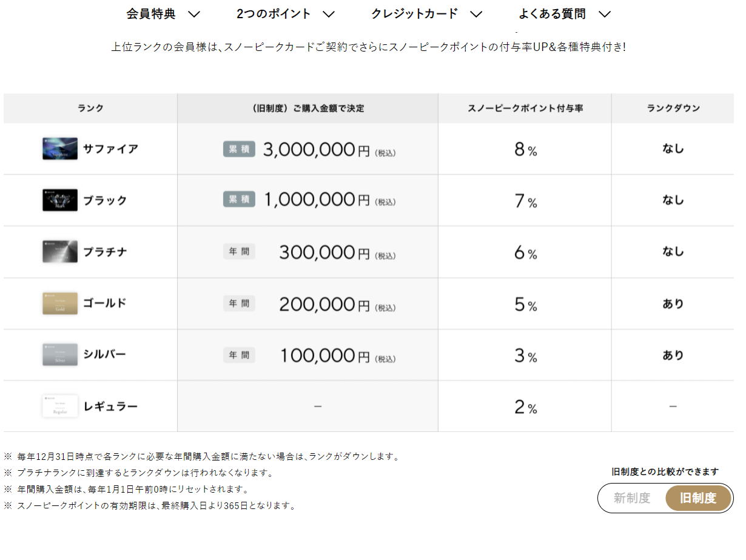Click the 3% point rate
This screenshot has width=746, height=560.
click(525, 356)
